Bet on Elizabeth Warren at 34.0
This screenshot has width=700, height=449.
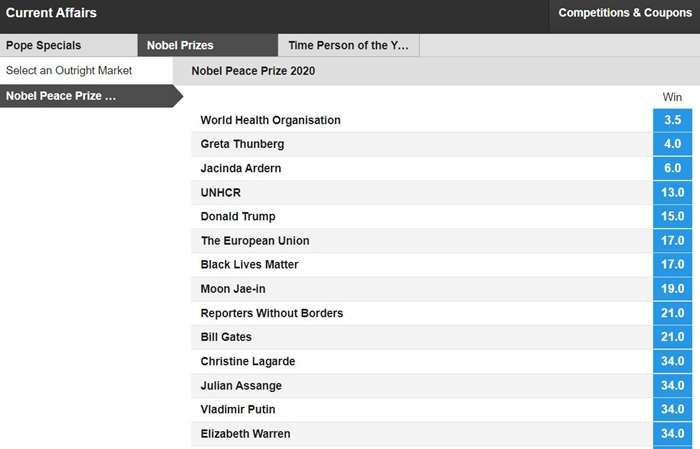[672, 434]
